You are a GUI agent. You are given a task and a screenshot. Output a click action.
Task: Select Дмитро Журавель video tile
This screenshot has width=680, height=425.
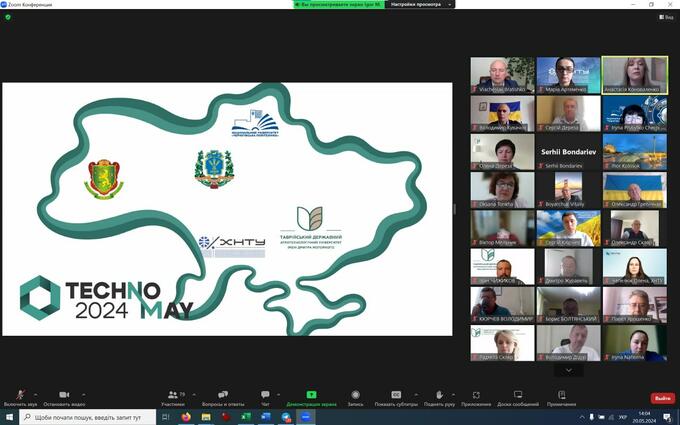tap(569, 266)
